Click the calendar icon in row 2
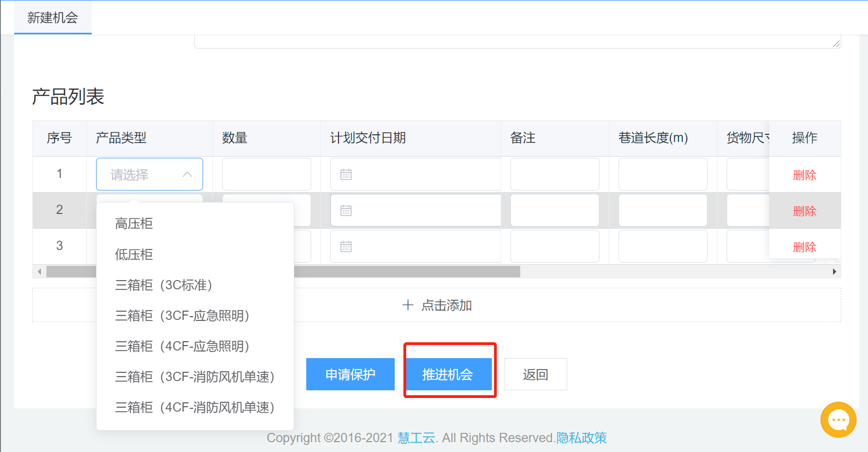 coord(346,211)
